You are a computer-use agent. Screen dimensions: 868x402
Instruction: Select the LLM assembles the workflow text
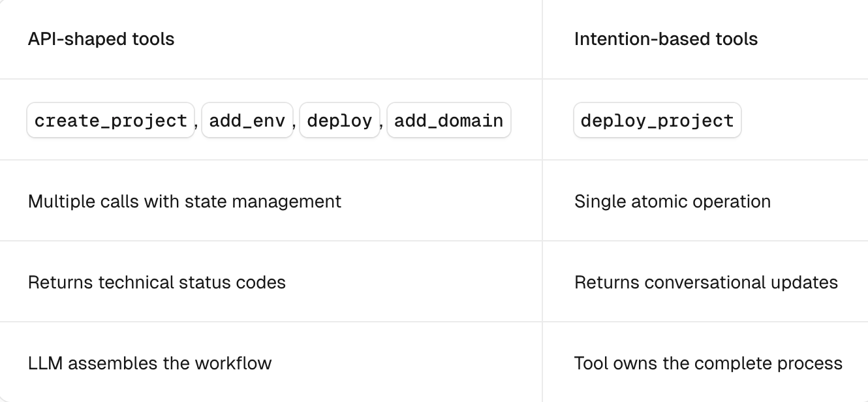149,363
